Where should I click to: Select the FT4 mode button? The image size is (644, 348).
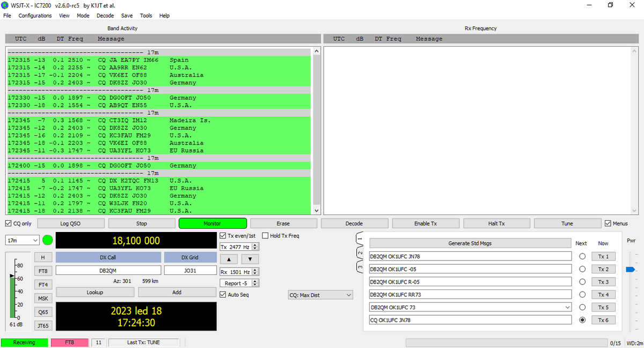coord(42,285)
